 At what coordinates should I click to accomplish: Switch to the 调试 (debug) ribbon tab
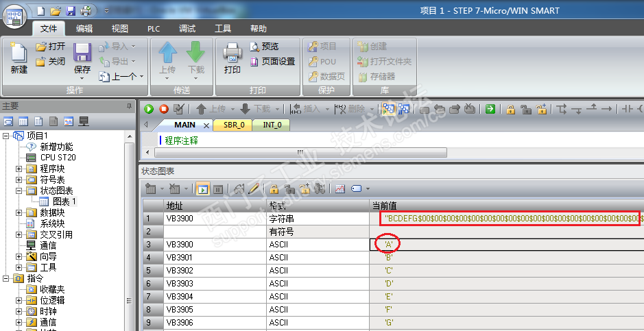pyautogui.click(x=187, y=29)
